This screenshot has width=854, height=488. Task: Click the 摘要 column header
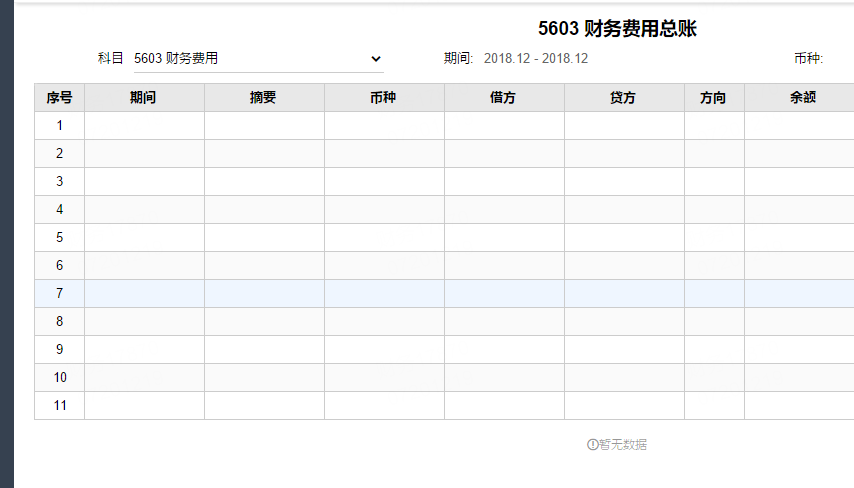point(264,97)
